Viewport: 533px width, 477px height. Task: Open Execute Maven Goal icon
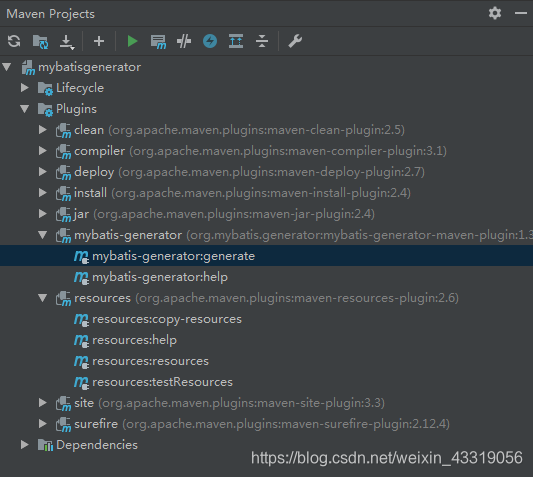click(x=158, y=42)
